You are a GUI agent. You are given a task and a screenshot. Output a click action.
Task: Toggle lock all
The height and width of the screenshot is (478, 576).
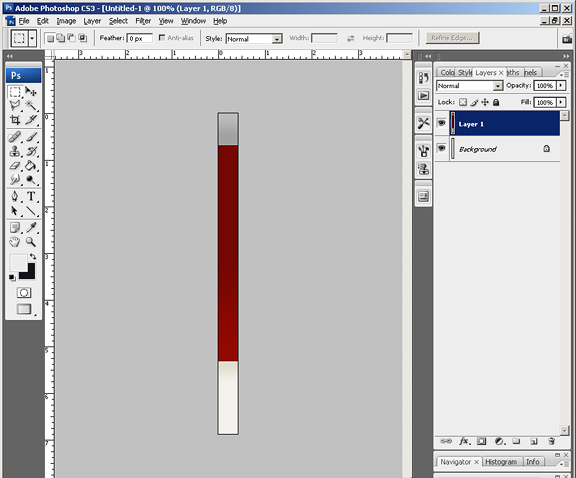coord(496,102)
